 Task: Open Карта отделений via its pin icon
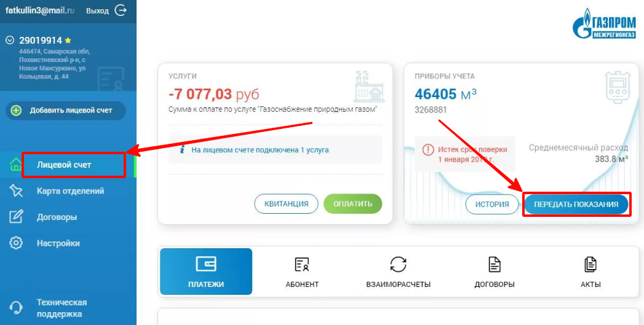point(15,191)
